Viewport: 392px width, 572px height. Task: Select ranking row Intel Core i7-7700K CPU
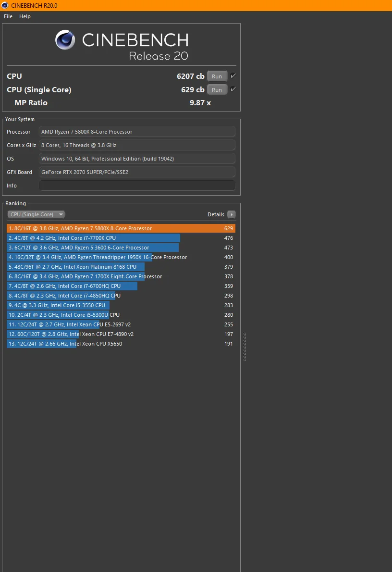point(121,238)
